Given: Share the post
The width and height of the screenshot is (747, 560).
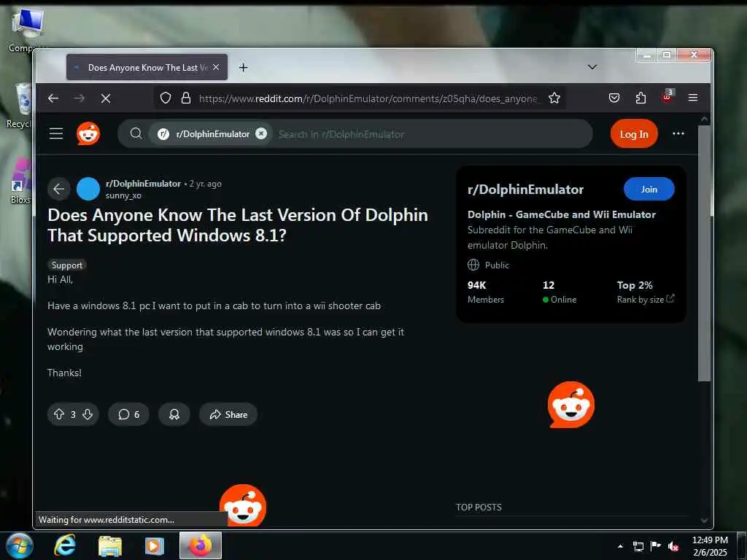Looking at the screenshot, I should point(228,414).
